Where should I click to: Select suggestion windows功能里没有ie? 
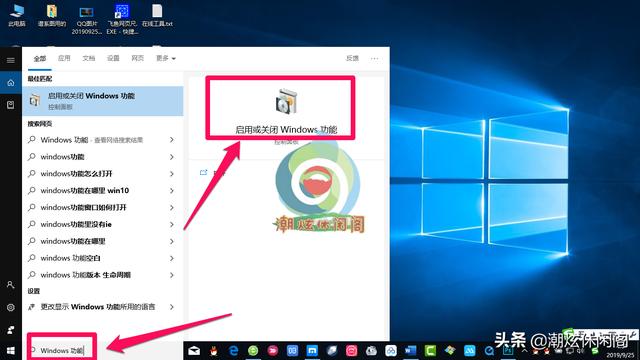[76, 224]
